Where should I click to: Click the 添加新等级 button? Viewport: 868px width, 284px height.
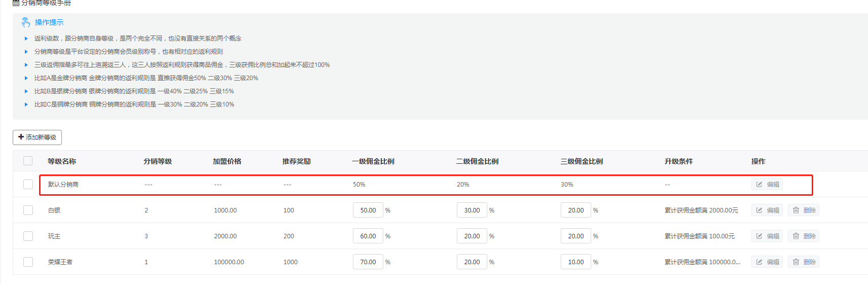pyautogui.click(x=37, y=137)
